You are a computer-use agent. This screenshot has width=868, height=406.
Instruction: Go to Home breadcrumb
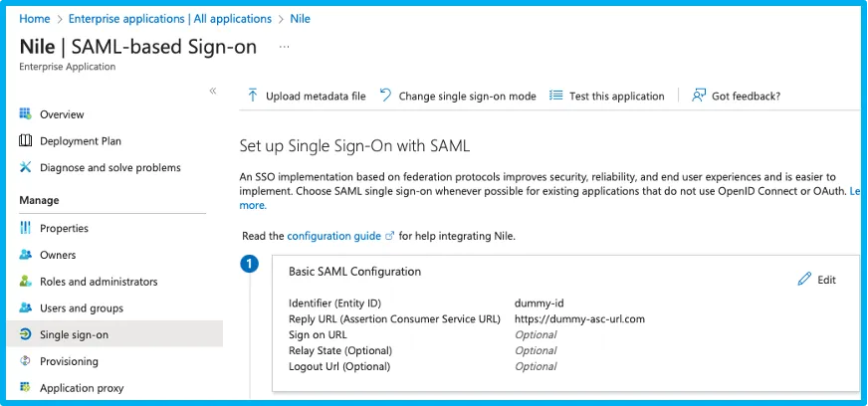[x=34, y=19]
